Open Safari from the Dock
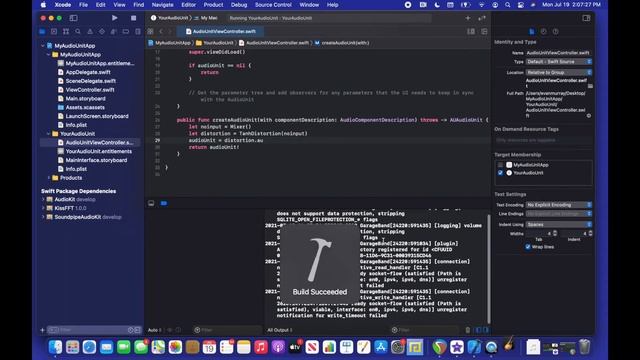Screen dimensions: 640x360 pos(89,347)
